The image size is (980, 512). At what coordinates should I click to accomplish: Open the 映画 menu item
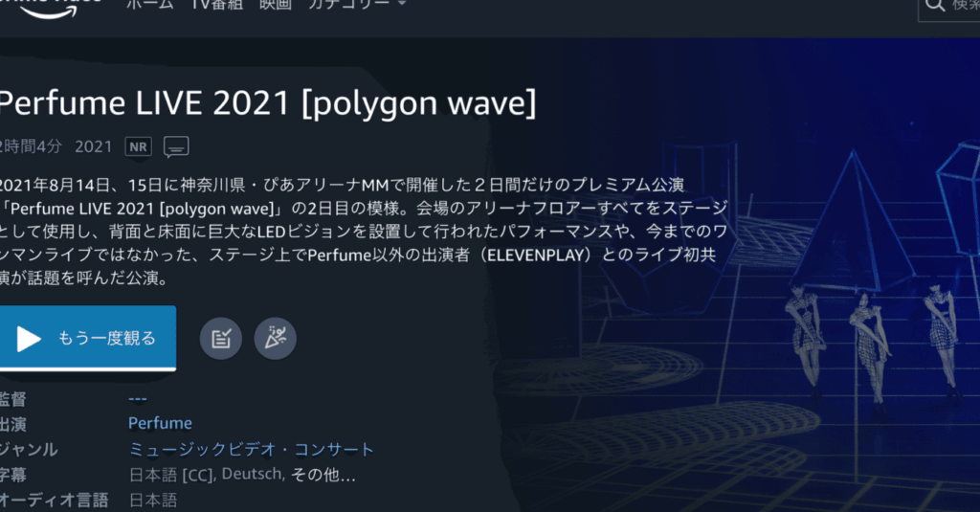pos(276,5)
